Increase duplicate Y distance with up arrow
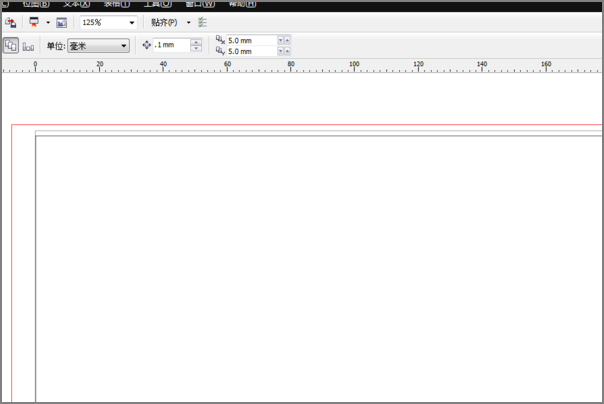The width and height of the screenshot is (604, 404). (x=287, y=51)
